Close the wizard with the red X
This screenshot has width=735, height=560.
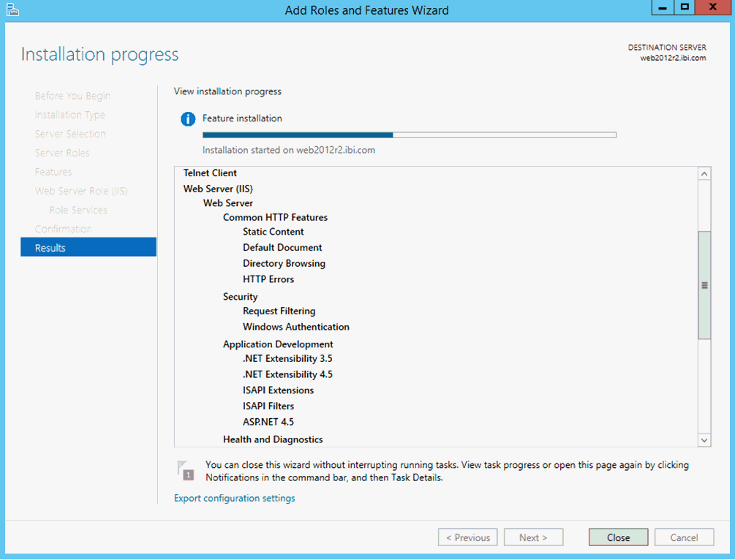pyautogui.click(x=713, y=7)
